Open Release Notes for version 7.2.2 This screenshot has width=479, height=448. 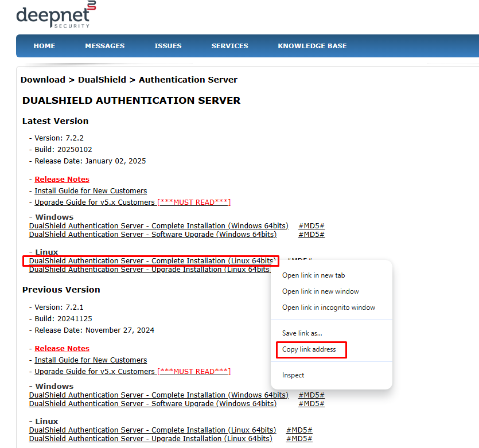[62, 180]
